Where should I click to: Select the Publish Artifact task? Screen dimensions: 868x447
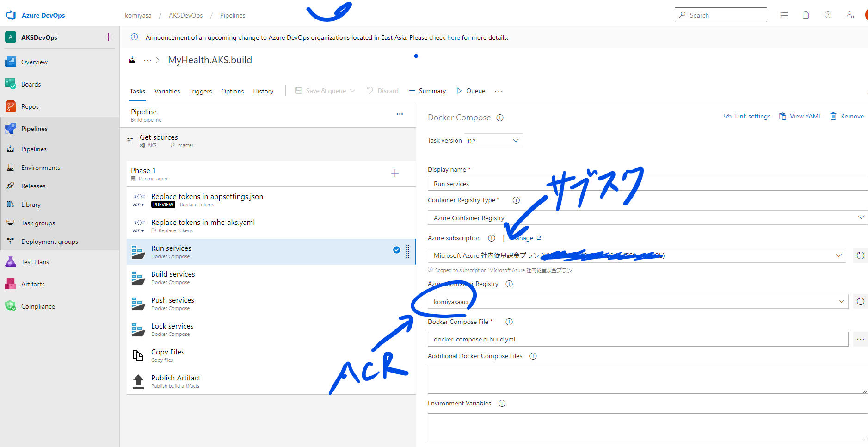271,381
